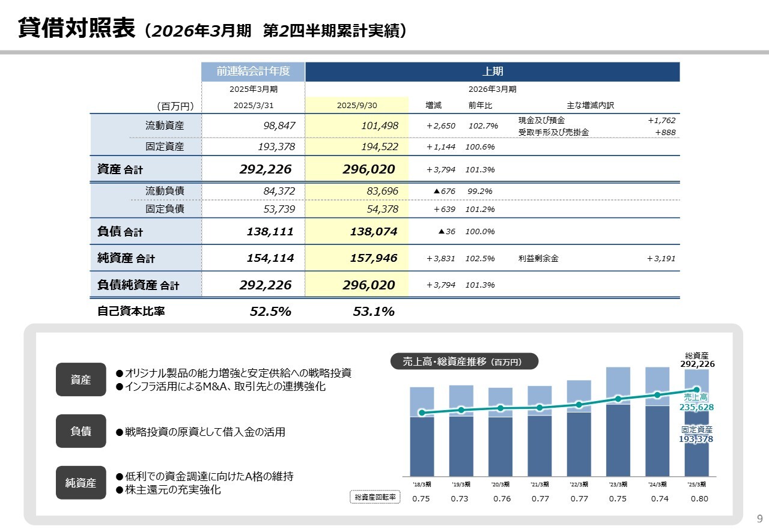This screenshot has width=769, height=532.
Task: Click the dark 純資産 label box
Action: point(81,483)
